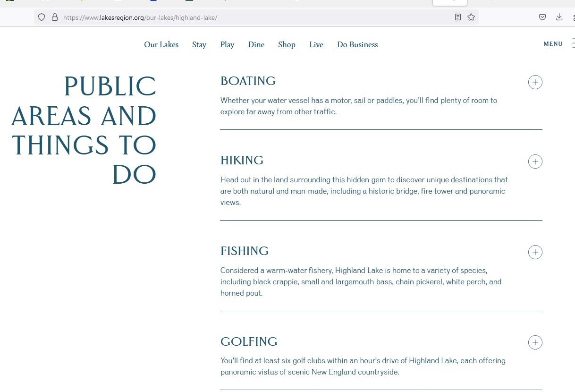The height and width of the screenshot is (392, 575).
Task: Open the Do Business navigation item
Action: pyautogui.click(x=357, y=44)
